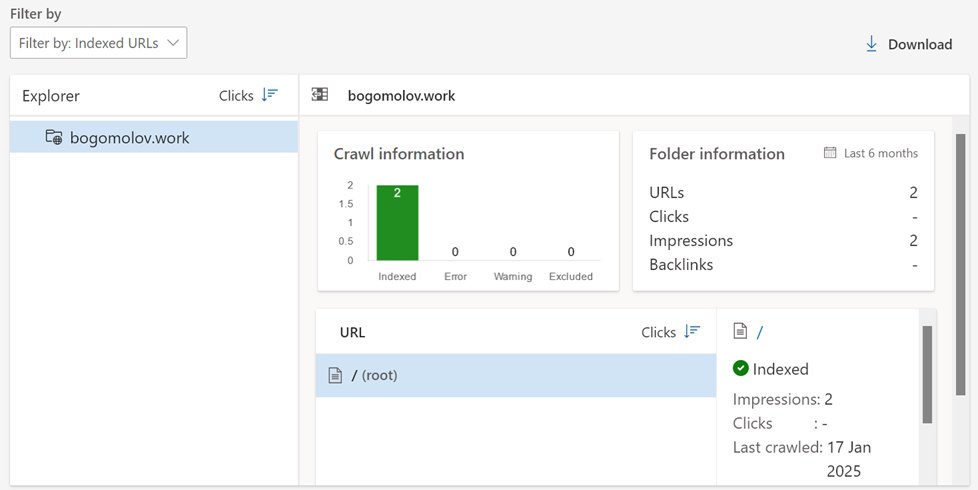Viewport: 978px width, 490px height.
Task: Click the bogomolov.work breadcrumb title
Action: tap(401, 96)
